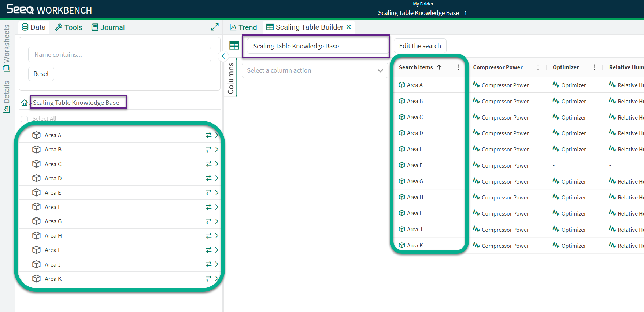The image size is (644, 312).
Task: Click the Reset button
Action: (x=41, y=74)
